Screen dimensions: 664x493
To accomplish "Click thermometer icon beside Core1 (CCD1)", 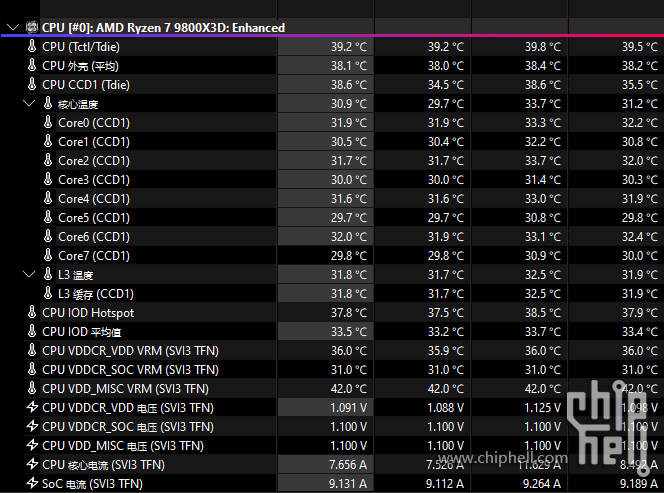I will [48, 141].
